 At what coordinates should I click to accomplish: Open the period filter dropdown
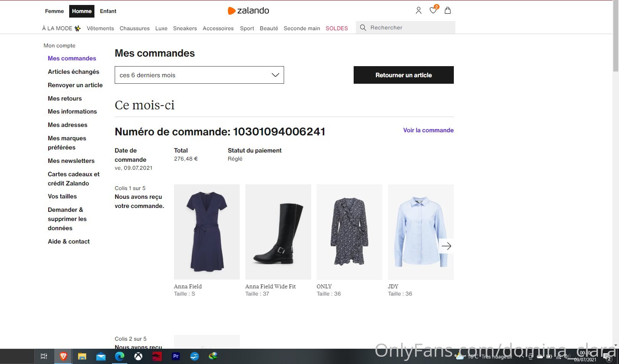pyautogui.click(x=199, y=75)
